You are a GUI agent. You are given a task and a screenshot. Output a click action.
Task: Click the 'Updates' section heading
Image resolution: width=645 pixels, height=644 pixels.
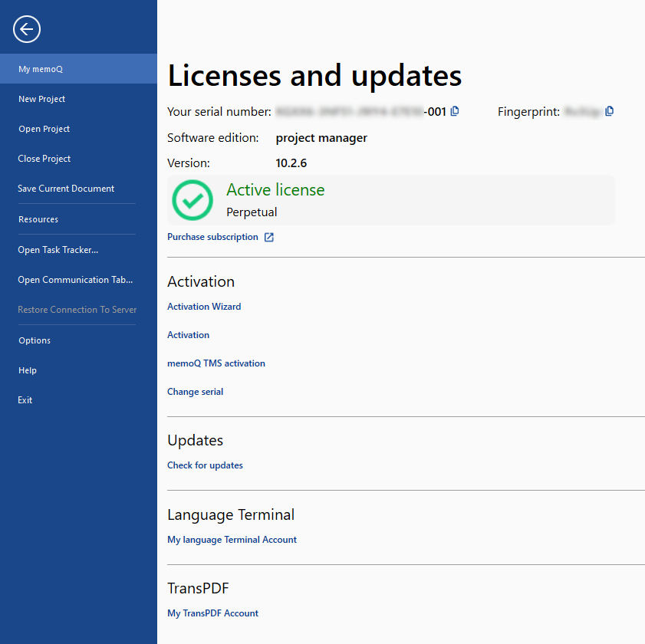point(196,440)
